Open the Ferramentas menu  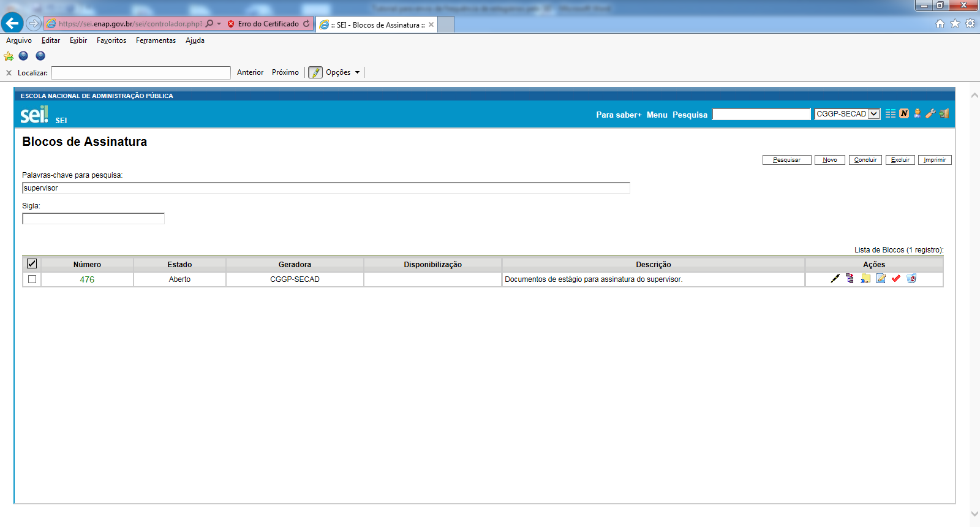(x=156, y=40)
